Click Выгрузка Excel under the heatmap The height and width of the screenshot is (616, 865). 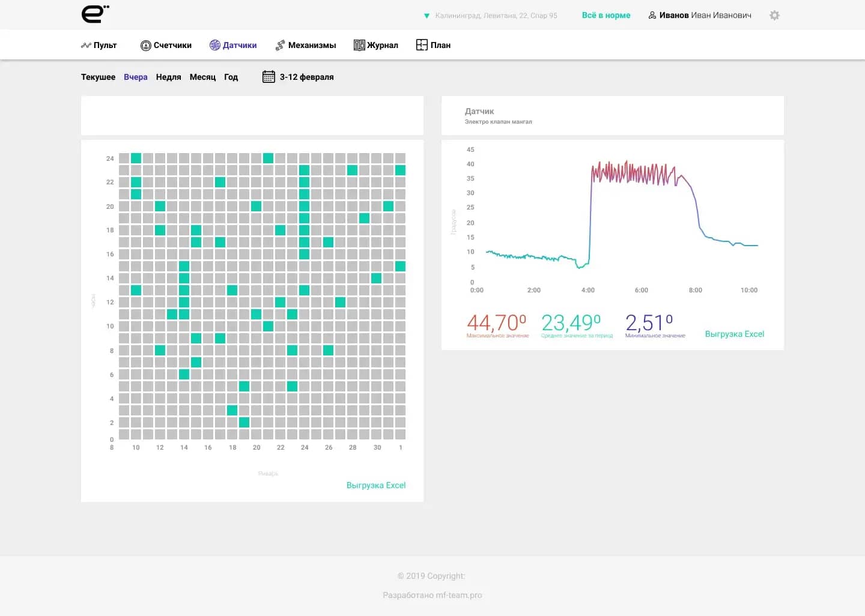coord(375,485)
